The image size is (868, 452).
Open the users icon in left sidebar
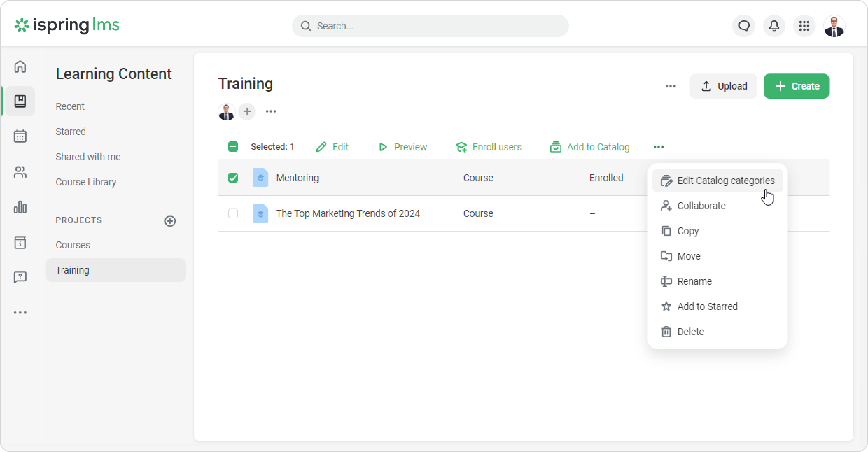click(x=20, y=172)
